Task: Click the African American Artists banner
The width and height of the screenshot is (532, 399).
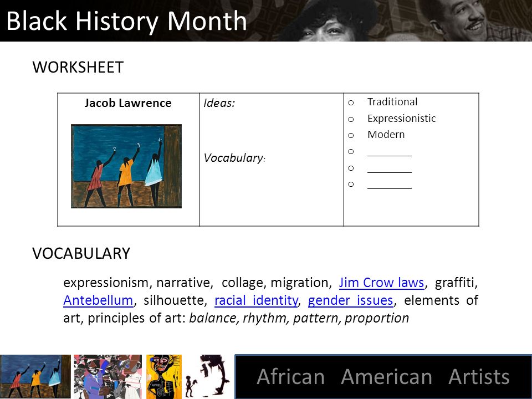Action: [x=383, y=377]
